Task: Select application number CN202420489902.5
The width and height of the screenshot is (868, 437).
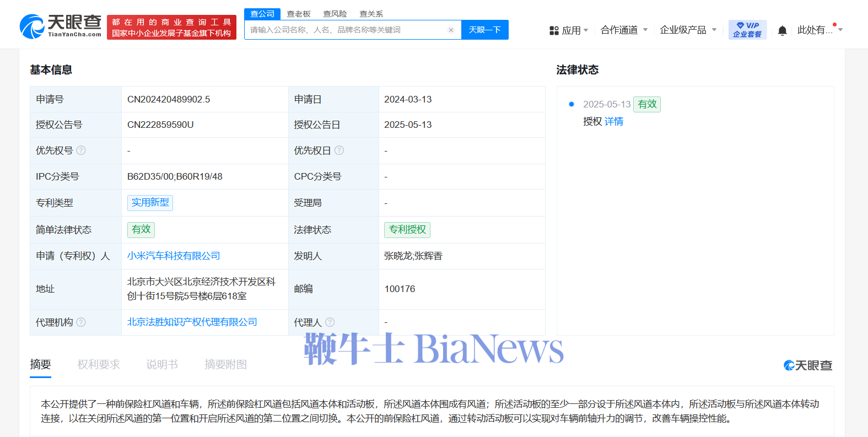Action: pos(169,99)
